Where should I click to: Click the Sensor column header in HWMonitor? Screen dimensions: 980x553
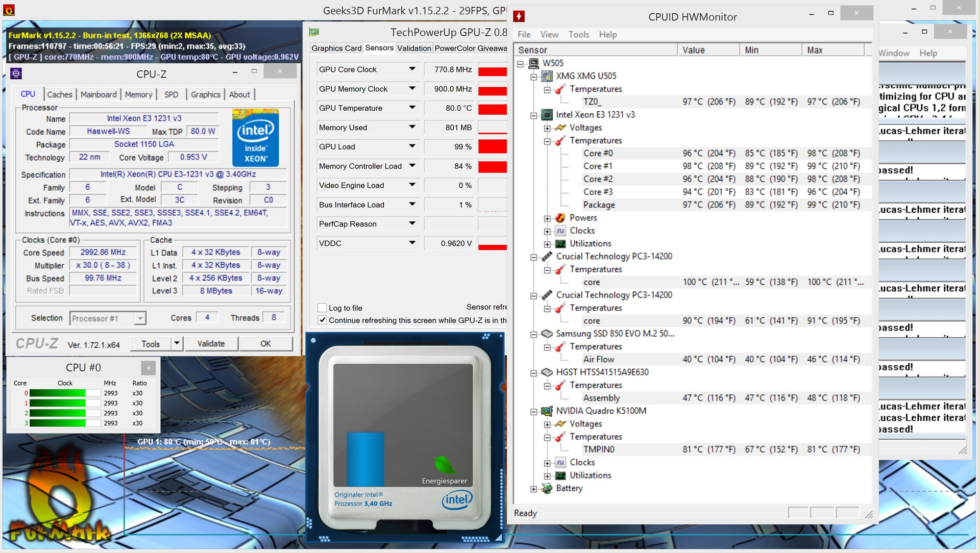(x=597, y=50)
